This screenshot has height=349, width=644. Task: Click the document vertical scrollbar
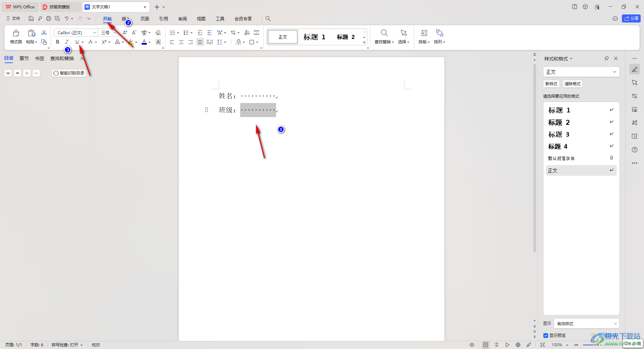pyautogui.click(x=535, y=158)
